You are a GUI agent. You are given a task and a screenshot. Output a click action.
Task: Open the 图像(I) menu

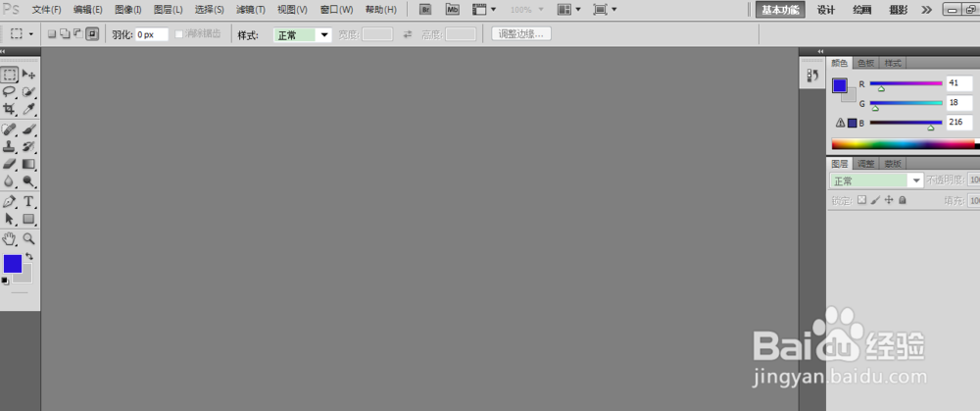coord(128,10)
